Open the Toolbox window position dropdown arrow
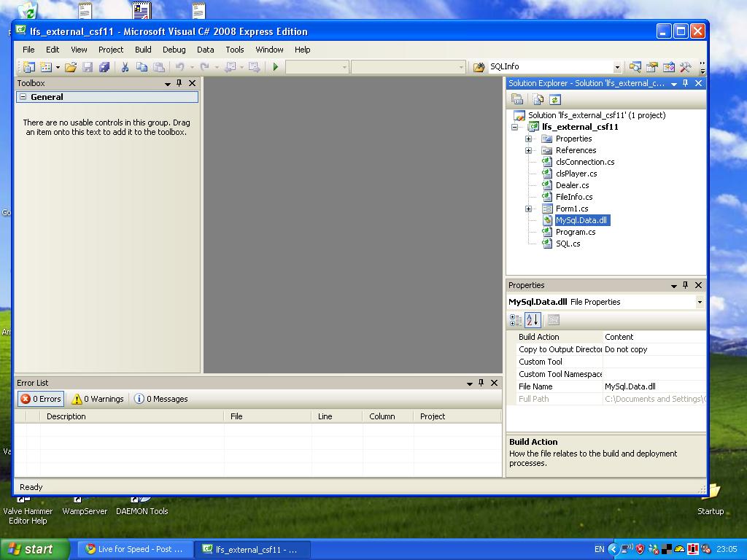The width and height of the screenshot is (747, 560). pyautogui.click(x=168, y=84)
